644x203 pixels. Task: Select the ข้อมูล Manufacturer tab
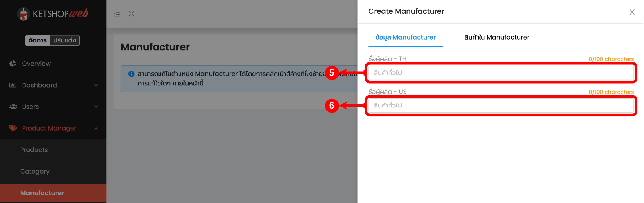pyautogui.click(x=405, y=37)
